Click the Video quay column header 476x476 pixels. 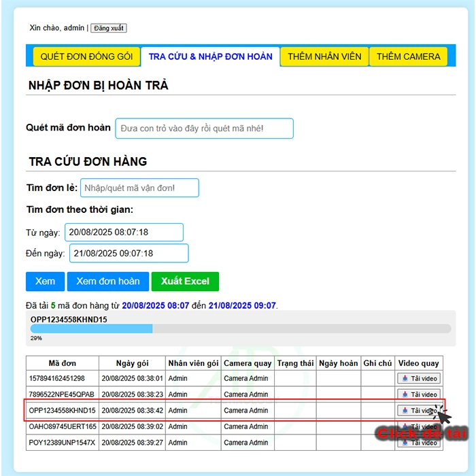418,363
